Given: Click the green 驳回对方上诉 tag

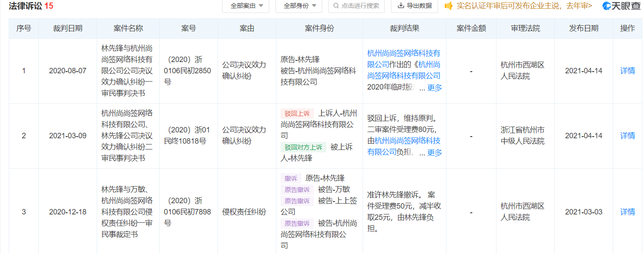Looking at the screenshot, I should pyautogui.click(x=303, y=147).
